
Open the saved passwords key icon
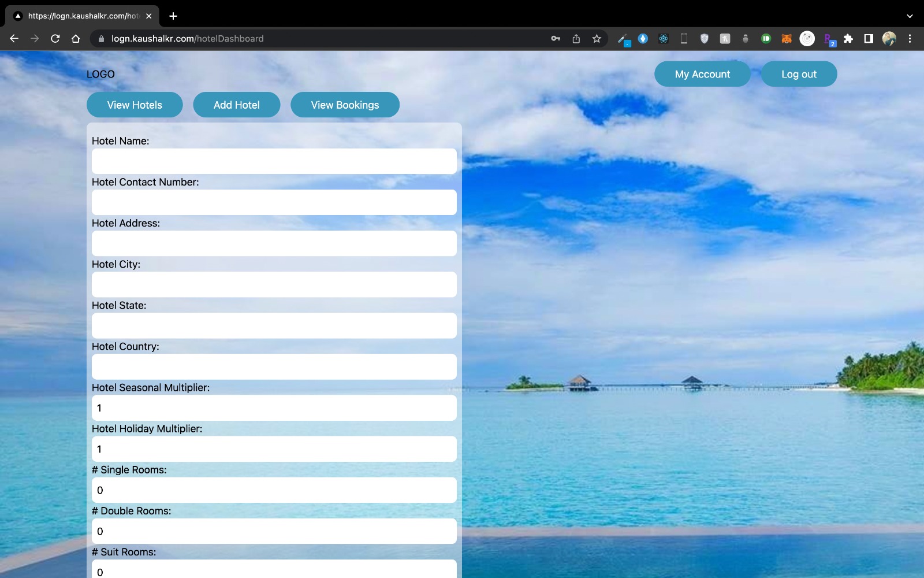[556, 39]
